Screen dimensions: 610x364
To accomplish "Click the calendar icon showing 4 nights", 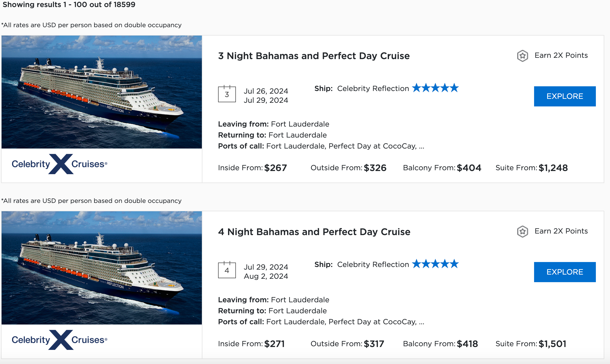I will coord(227,270).
